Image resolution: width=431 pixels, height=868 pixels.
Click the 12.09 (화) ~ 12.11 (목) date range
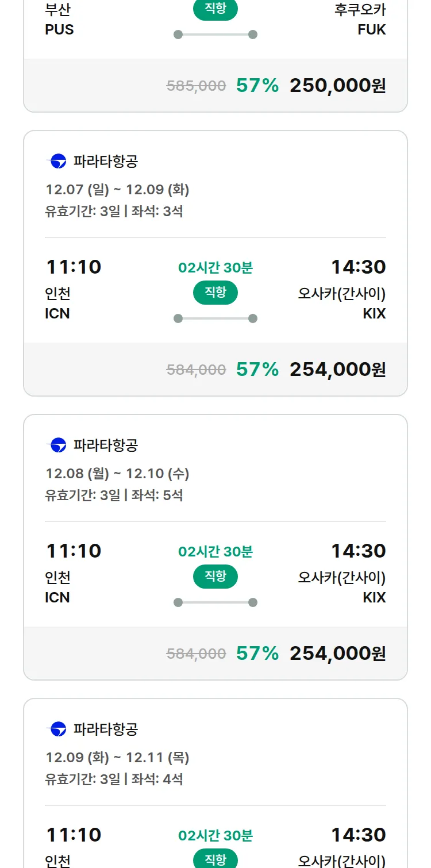[x=117, y=758]
